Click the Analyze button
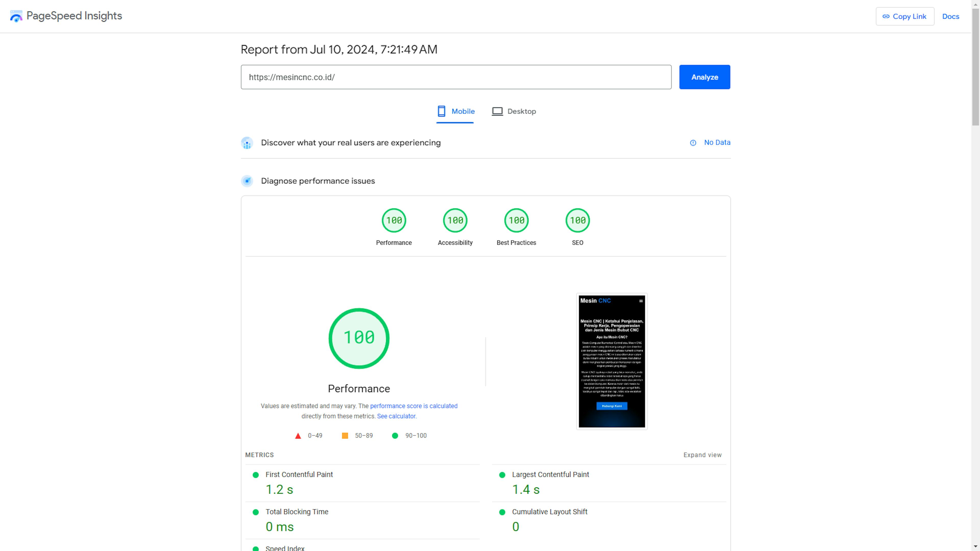The image size is (980, 551). tap(704, 77)
